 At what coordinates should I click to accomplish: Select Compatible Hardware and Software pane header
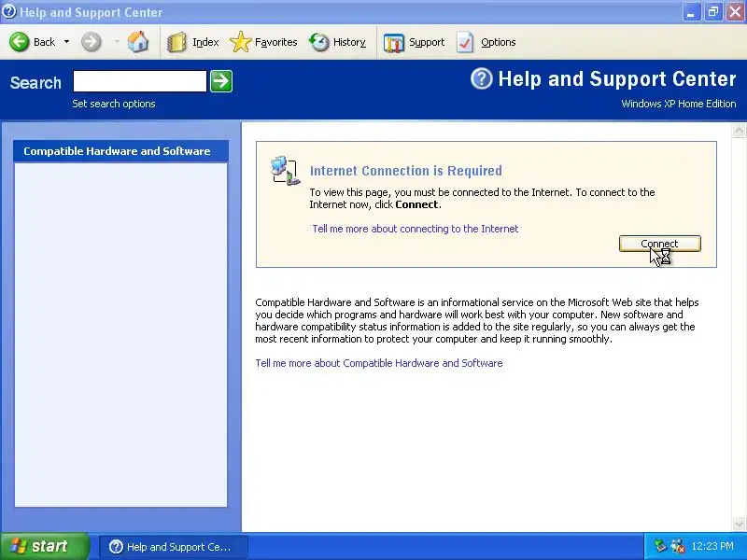pos(121,151)
